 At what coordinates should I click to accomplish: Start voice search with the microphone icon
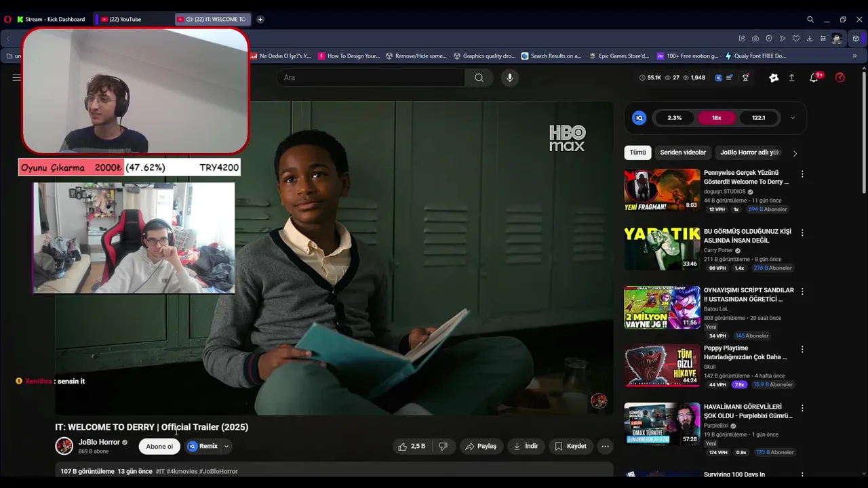pos(509,77)
